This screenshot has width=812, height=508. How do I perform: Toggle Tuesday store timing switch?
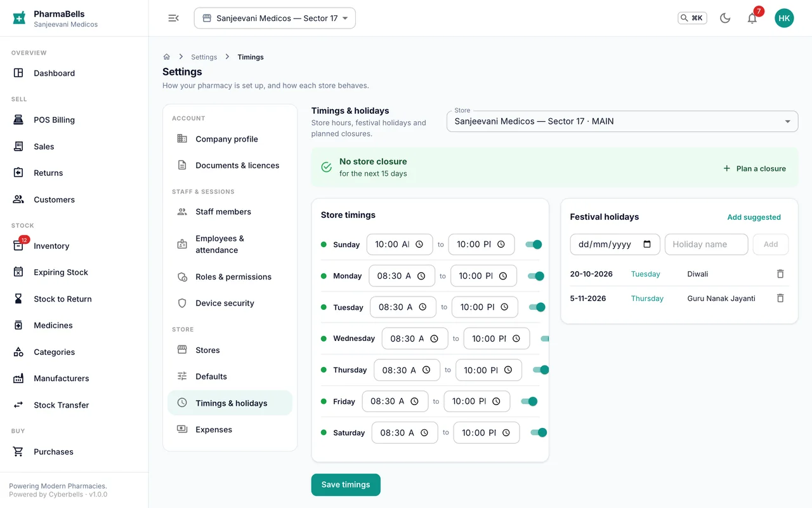pyautogui.click(x=537, y=307)
